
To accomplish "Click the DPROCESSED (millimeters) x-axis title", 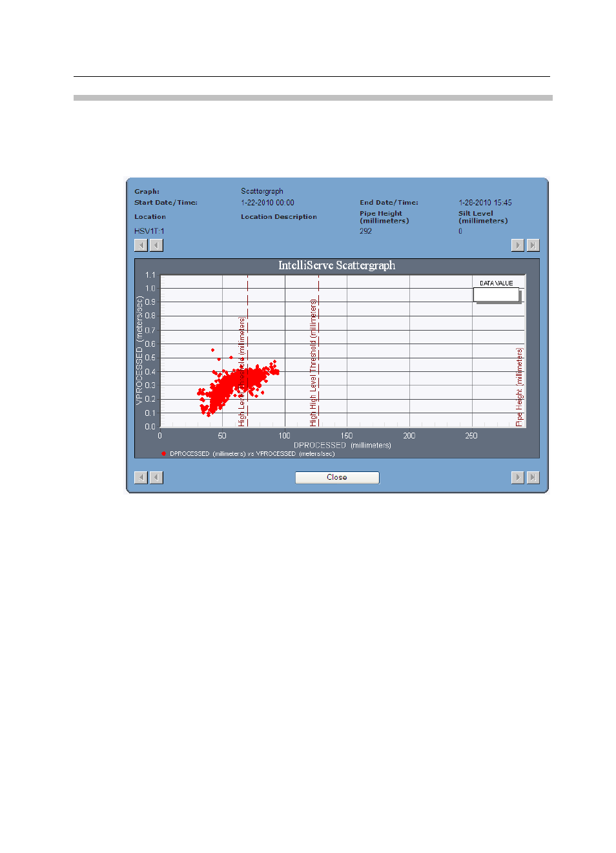I will [342, 446].
